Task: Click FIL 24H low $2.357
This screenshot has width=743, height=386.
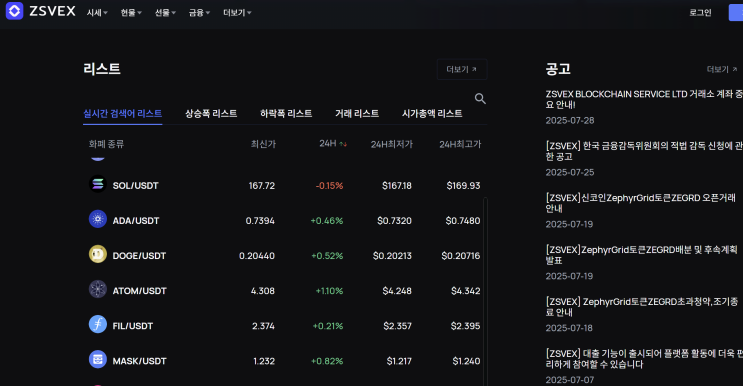Action: pos(398,326)
